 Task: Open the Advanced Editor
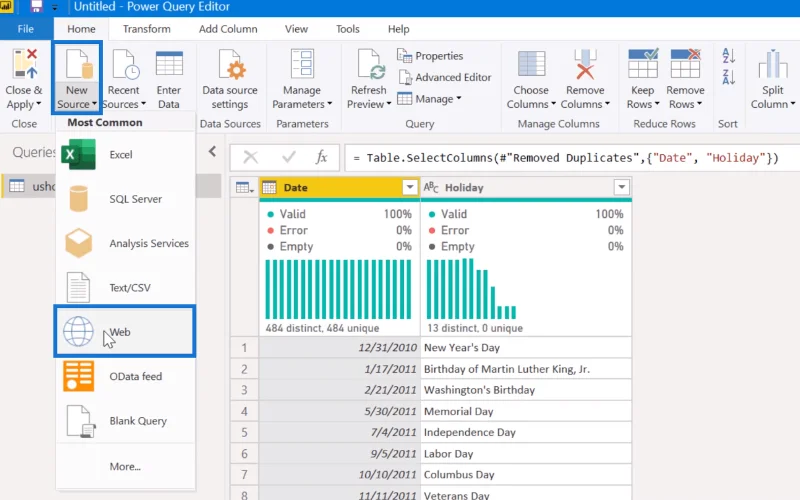[x=444, y=78]
